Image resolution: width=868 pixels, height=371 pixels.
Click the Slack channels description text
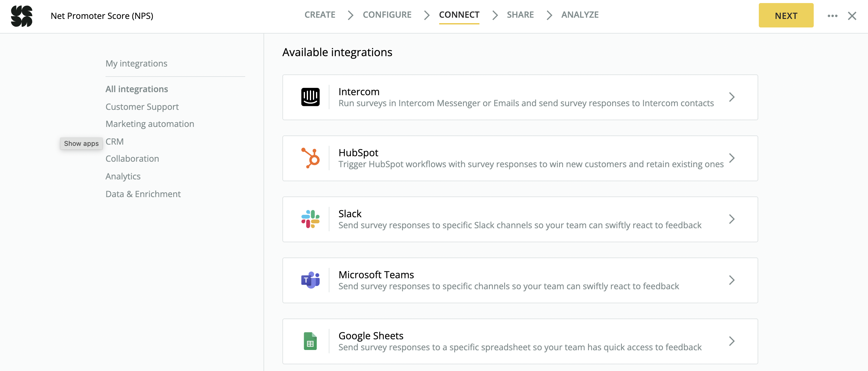click(520, 225)
